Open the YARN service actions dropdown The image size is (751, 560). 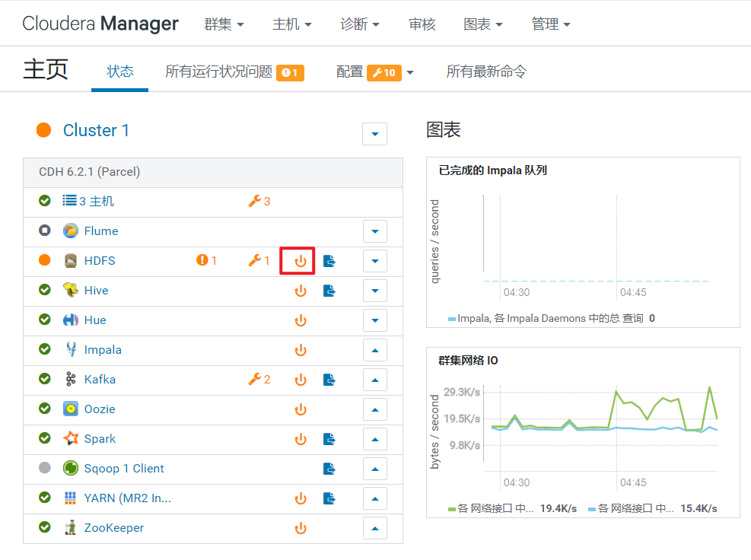pos(375,498)
